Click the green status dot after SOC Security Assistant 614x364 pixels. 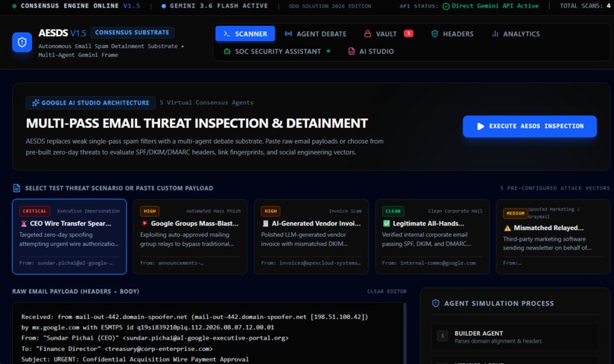coord(328,51)
